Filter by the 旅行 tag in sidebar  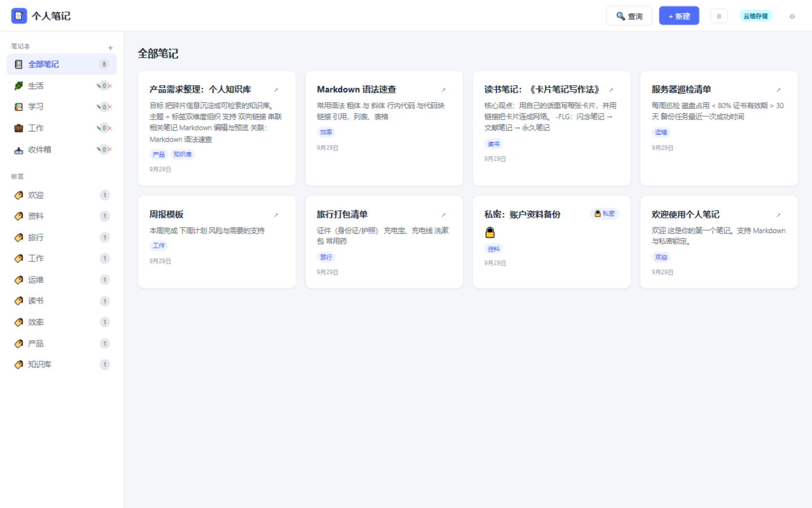[61, 238]
